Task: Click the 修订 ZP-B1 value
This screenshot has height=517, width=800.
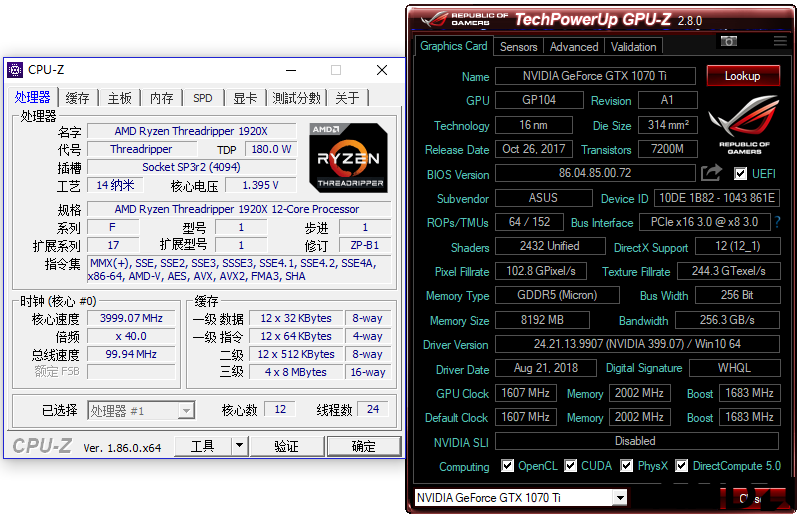Action: (365, 245)
